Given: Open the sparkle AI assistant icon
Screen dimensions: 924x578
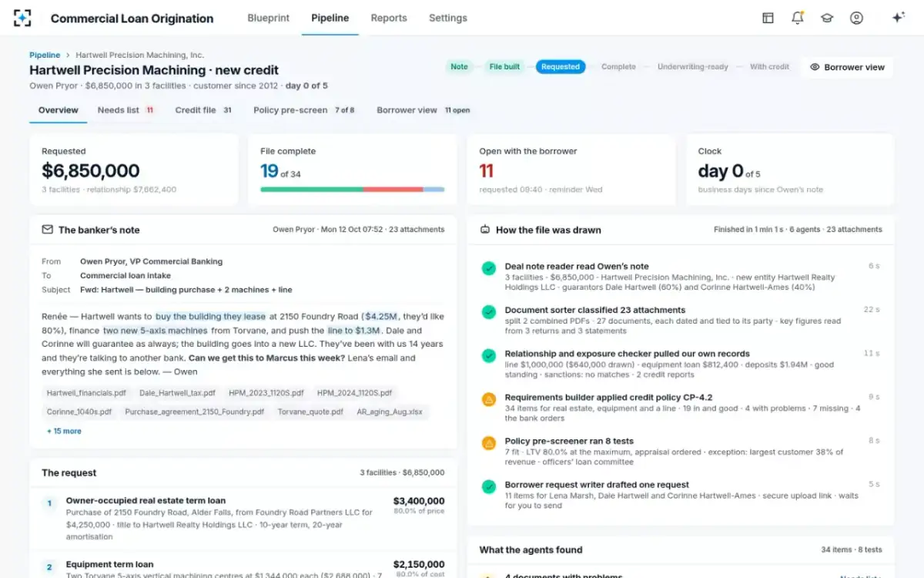Looking at the screenshot, I should (x=898, y=18).
